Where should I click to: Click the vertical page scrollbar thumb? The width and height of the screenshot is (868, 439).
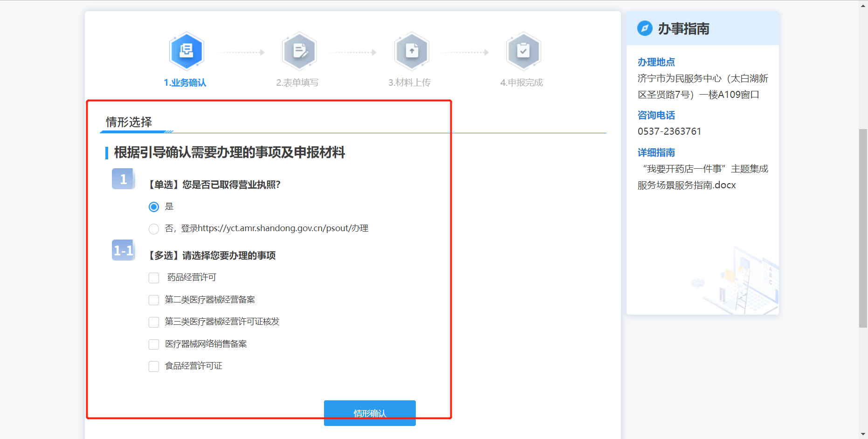pos(863,228)
